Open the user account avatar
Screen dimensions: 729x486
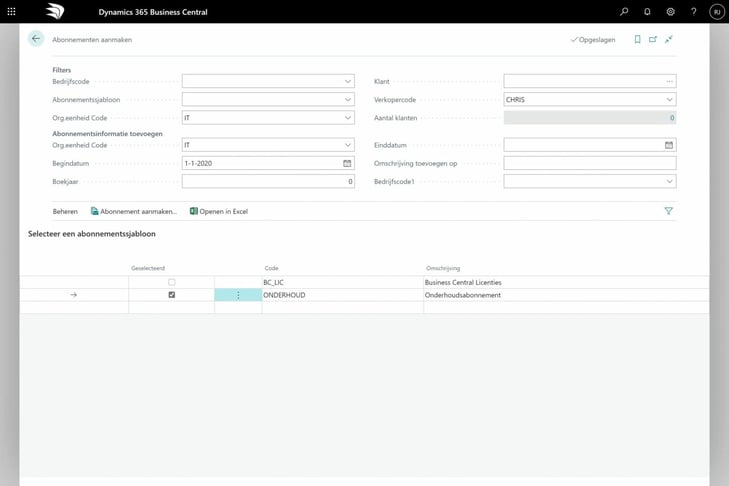coord(717,12)
